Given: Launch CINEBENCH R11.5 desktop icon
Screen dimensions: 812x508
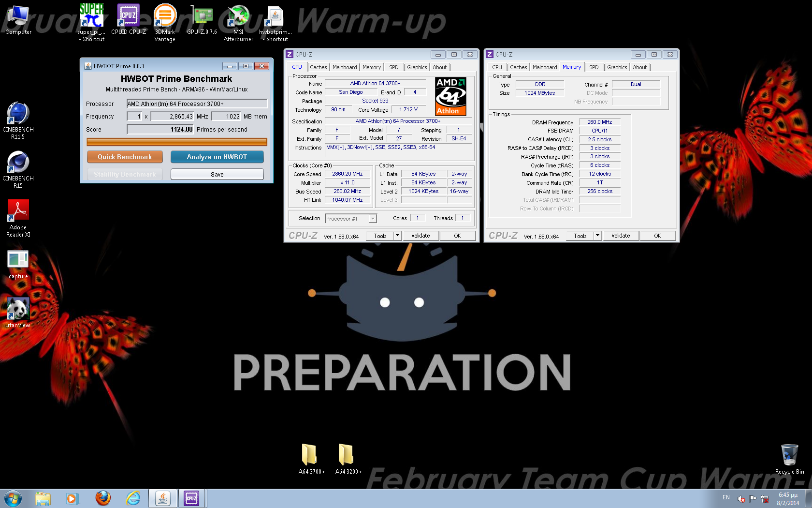Looking at the screenshot, I should pyautogui.click(x=18, y=120).
